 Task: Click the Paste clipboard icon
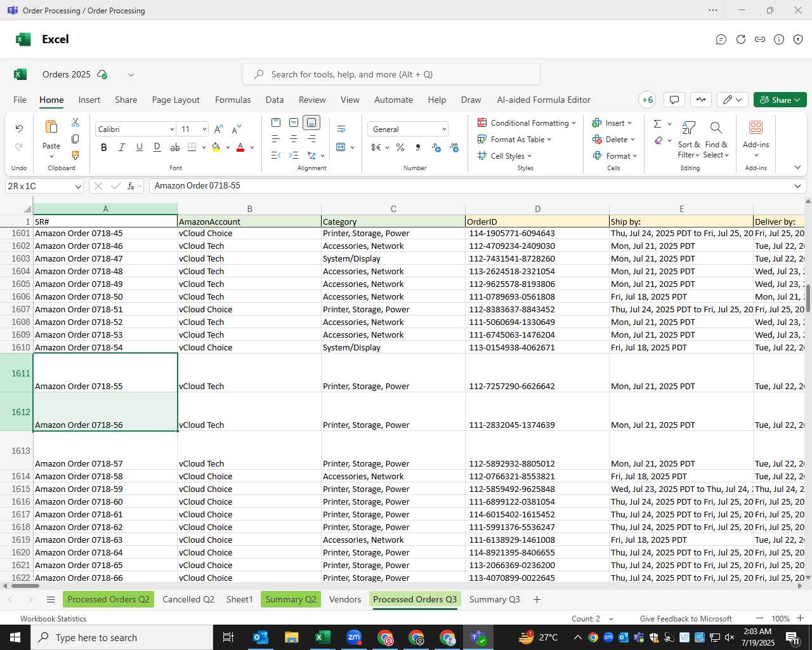(51, 127)
